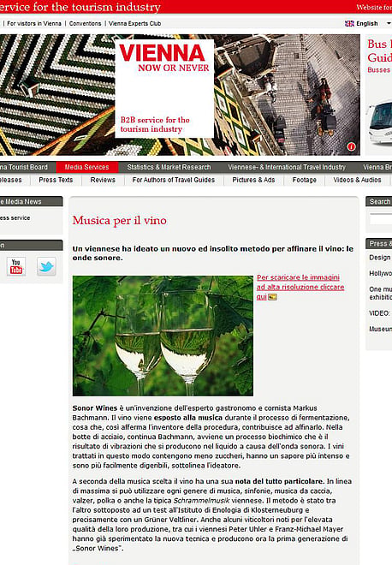The height and width of the screenshot is (565, 392).
Task: Click the 'Sonor Wines' bold text
Action: tap(95, 408)
